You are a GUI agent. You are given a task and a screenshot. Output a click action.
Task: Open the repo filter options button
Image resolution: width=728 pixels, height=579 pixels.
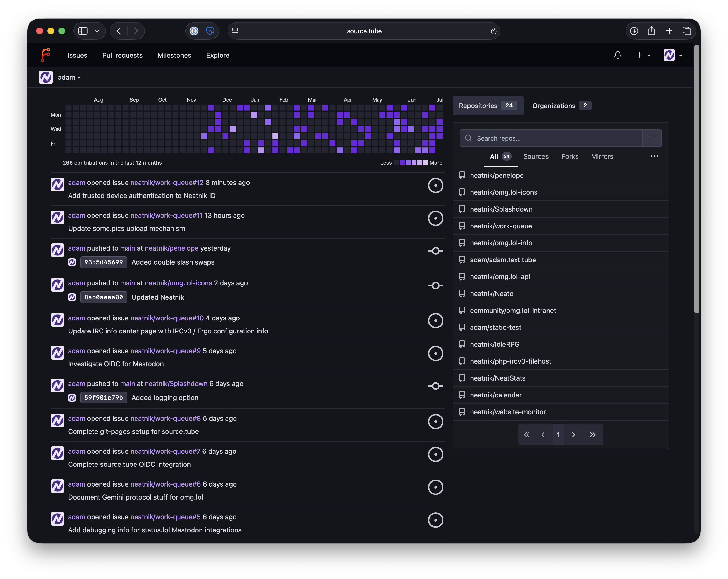(652, 138)
